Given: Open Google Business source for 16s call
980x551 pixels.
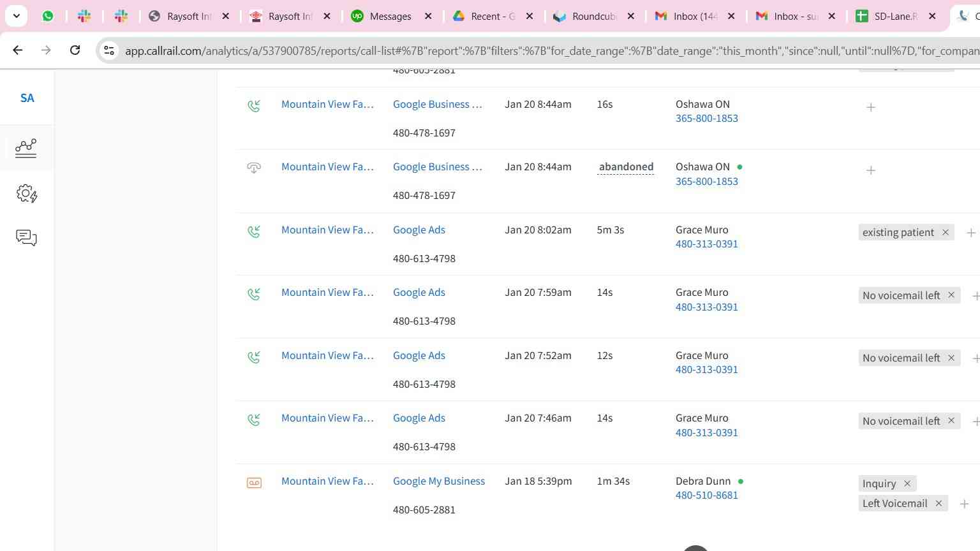Looking at the screenshot, I should 437,104.
